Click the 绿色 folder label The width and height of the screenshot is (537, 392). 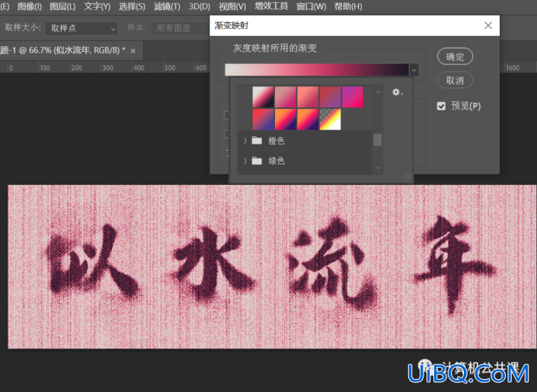point(276,161)
